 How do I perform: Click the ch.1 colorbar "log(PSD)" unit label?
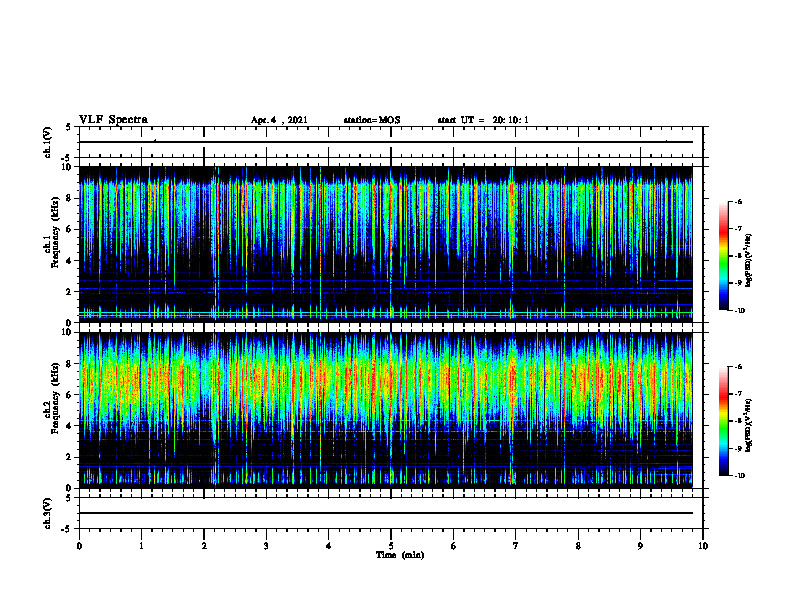[749, 261]
